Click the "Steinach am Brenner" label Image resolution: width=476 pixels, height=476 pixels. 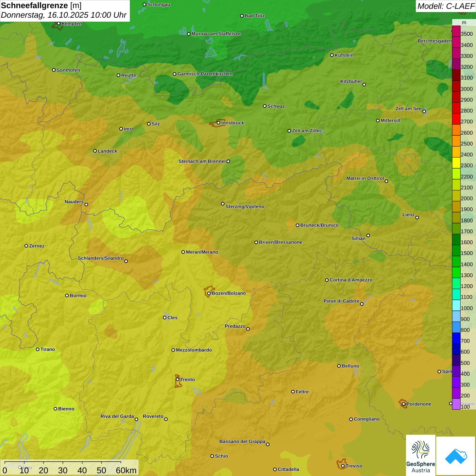click(202, 161)
